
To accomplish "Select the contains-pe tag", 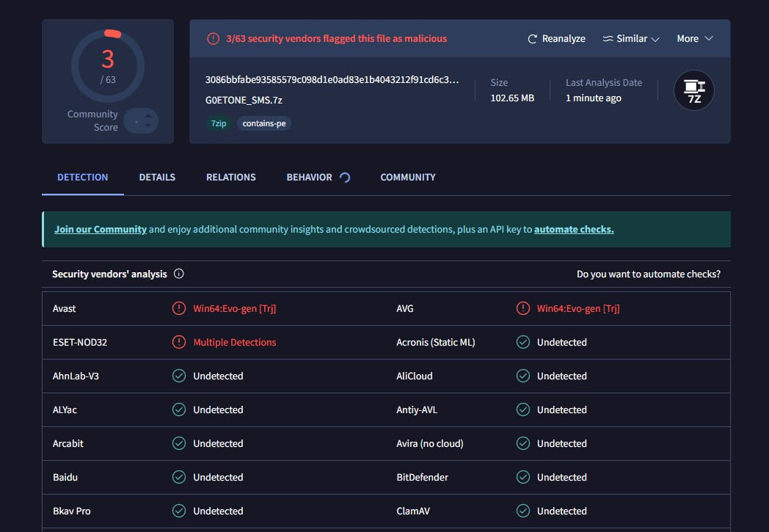I will tap(264, 123).
